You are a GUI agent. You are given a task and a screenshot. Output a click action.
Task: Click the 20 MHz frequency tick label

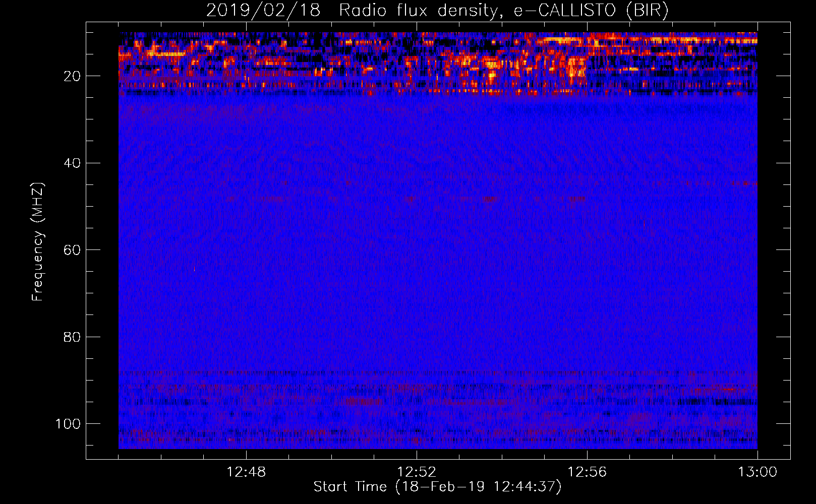pos(72,76)
